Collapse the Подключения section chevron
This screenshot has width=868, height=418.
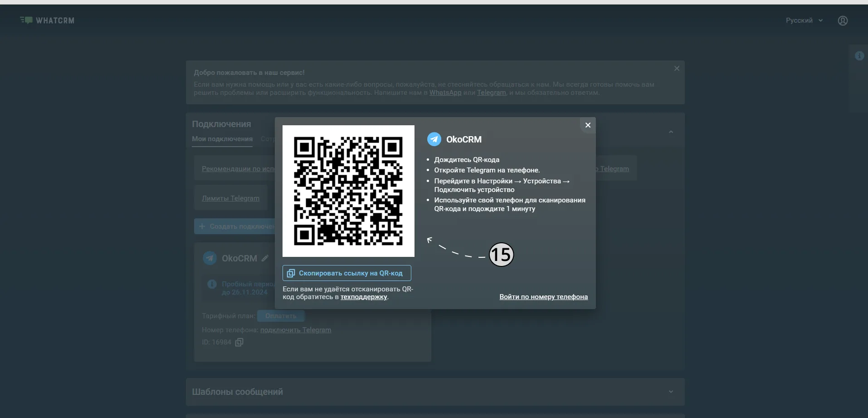click(x=671, y=132)
